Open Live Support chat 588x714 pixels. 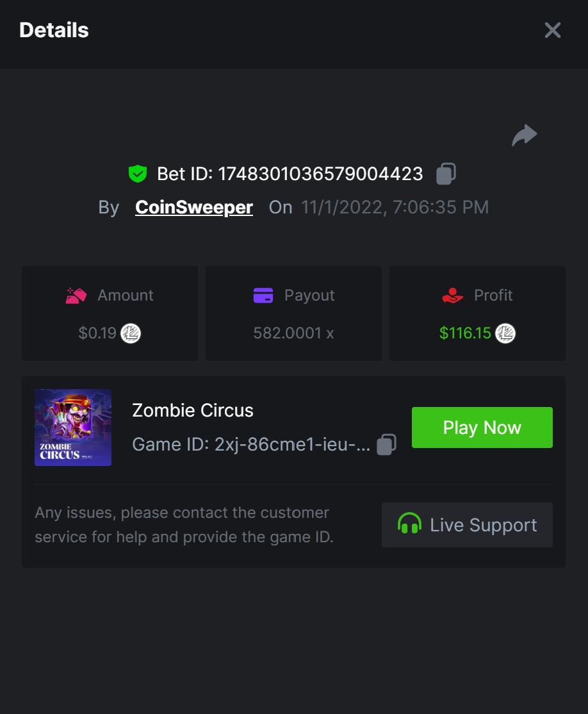tap(467, 525)
